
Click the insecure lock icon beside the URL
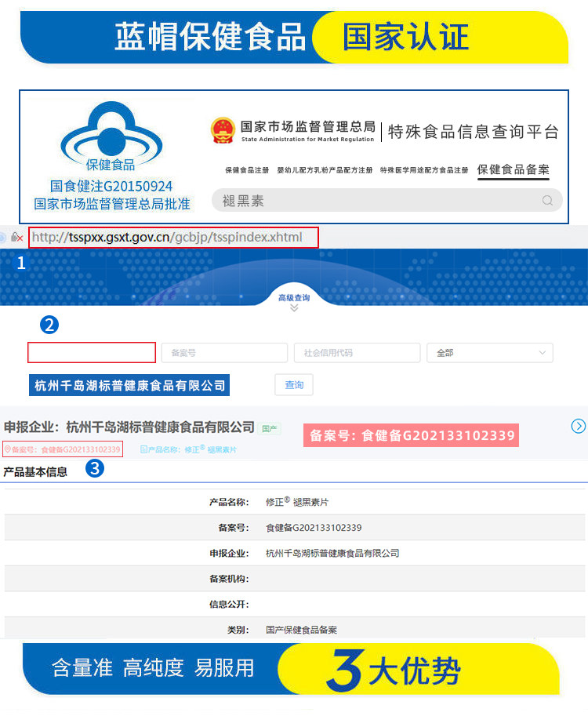(17, 238)
